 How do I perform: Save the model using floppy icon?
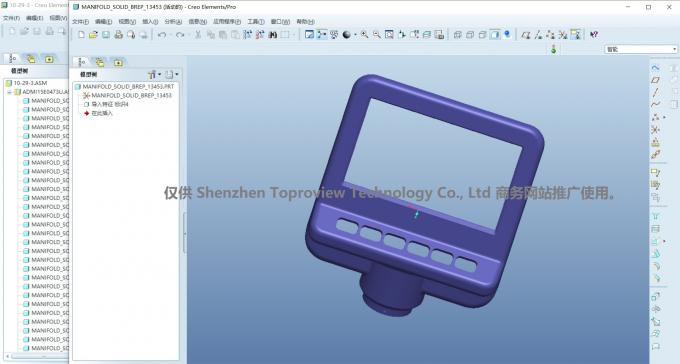[106, 35]
